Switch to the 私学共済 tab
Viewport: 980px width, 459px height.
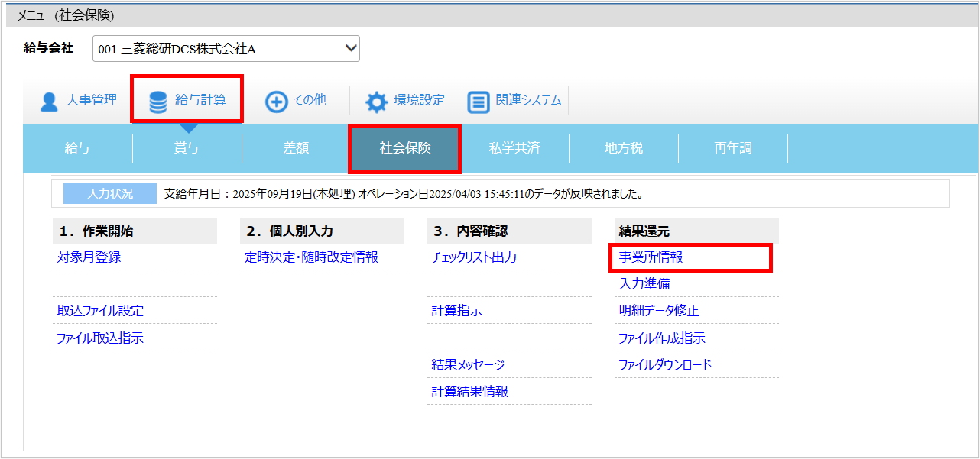point(514,148)
